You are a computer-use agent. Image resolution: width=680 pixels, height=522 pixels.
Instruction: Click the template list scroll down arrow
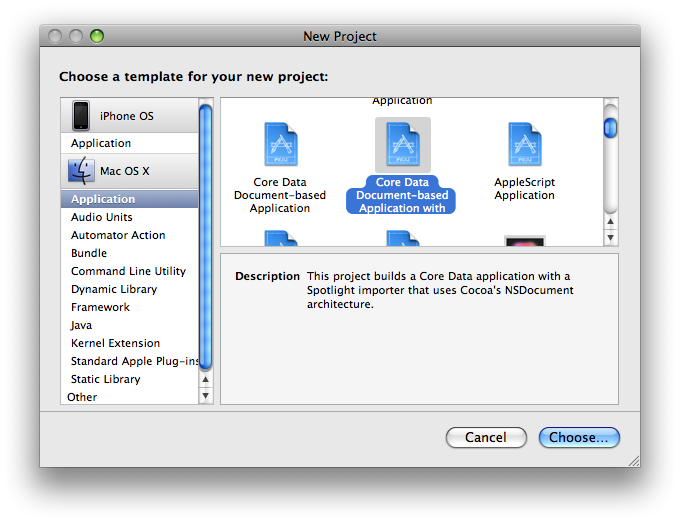(611, 238)
